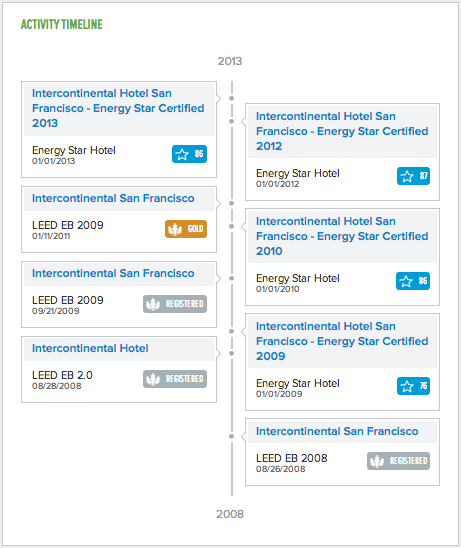Open the Intercontinental Hotel LEED EB 2.0 link
The width and height of the screenshot is (461, 548).
pyautogui.click(x=90, y=348)
